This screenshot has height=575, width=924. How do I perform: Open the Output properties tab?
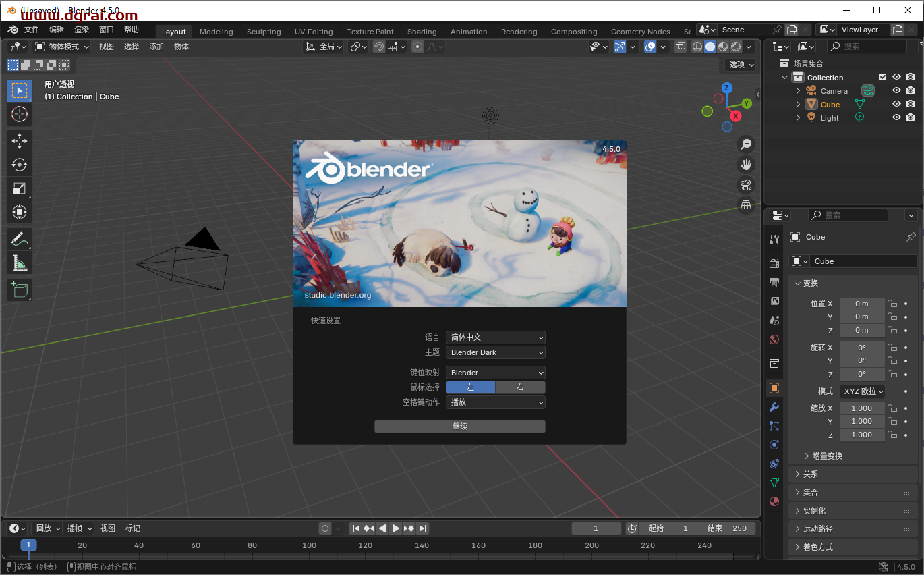point(774,282)
